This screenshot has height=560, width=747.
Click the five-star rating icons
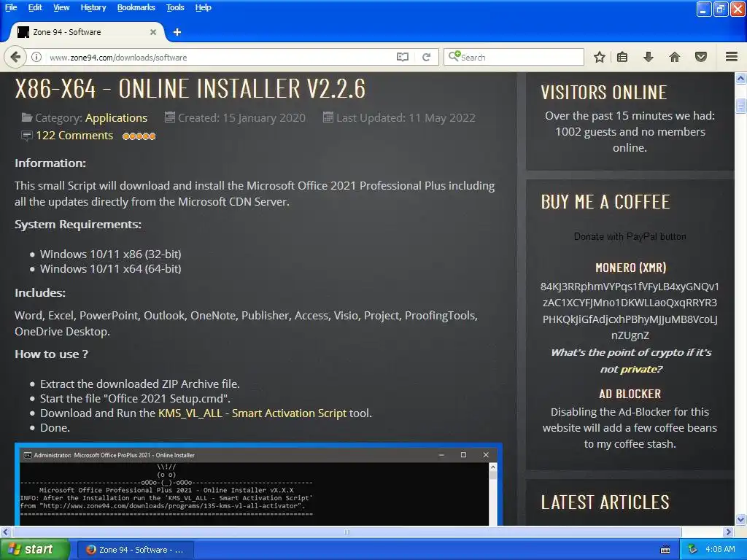[139, 136]
